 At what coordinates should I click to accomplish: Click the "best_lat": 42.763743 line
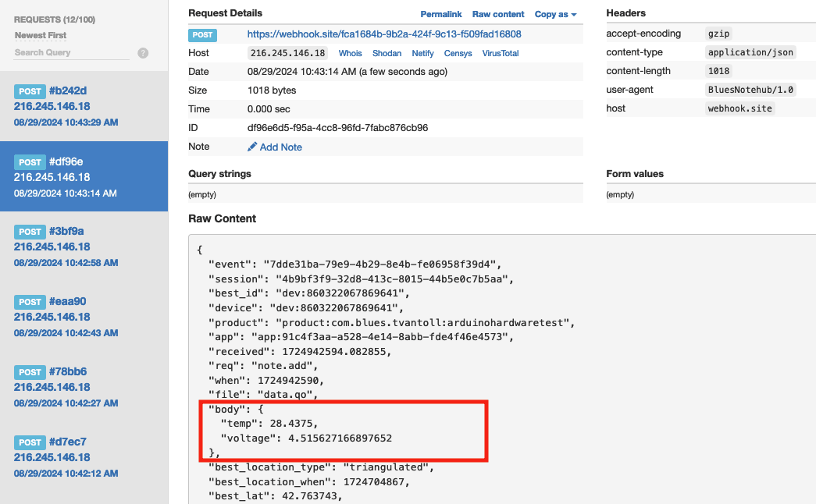(x=276, y=496)
